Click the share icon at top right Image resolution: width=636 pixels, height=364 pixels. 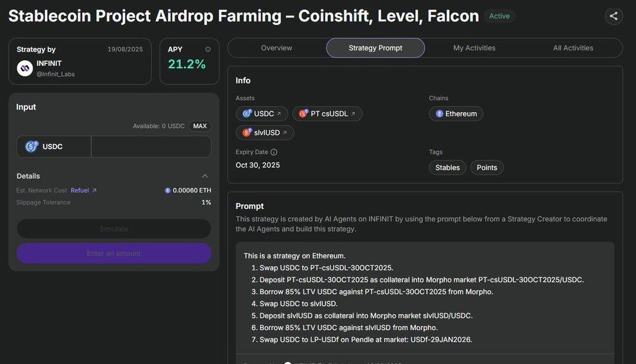click(x=614, y=16)
